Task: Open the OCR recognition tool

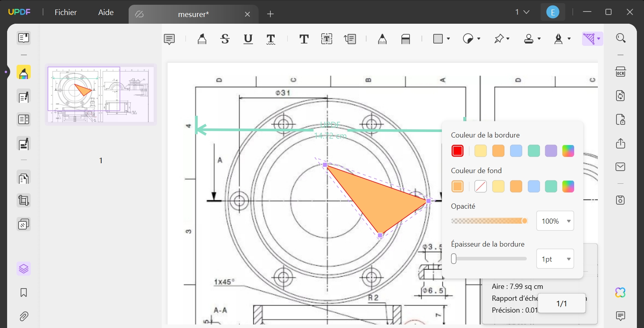Action: coord(620,72)
